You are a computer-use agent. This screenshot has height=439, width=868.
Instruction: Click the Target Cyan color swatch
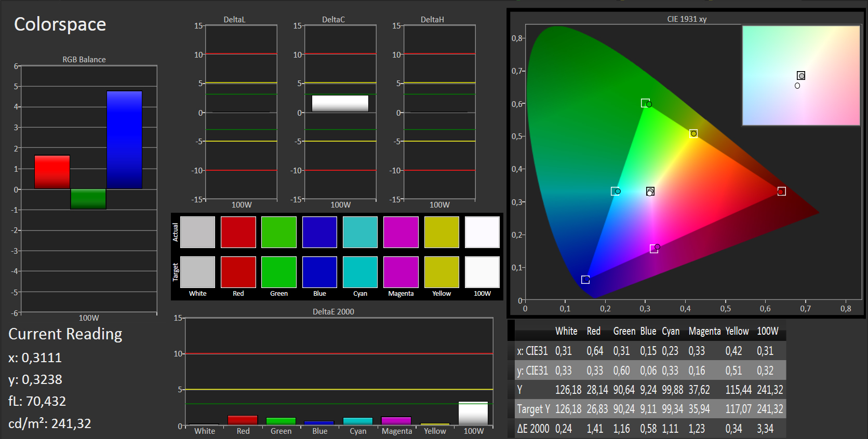360,272
